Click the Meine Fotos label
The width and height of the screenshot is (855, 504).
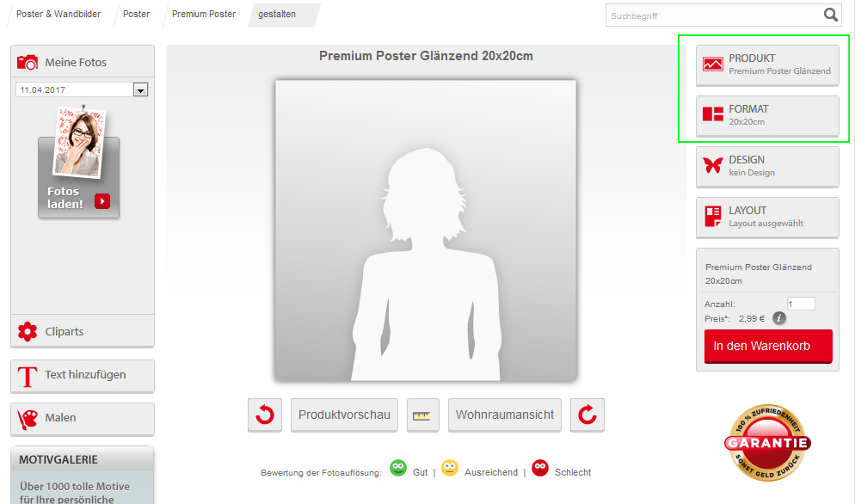click(76, 62)
